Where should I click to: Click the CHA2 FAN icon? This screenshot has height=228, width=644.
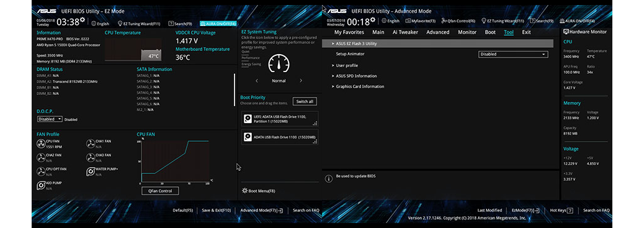coord(41,158)
